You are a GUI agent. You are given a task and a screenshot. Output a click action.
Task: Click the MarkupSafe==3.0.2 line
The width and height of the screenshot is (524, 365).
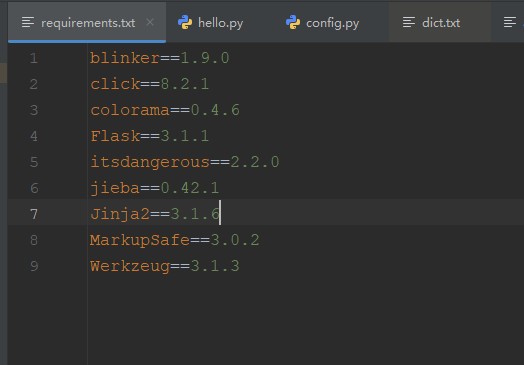[174, 240]
